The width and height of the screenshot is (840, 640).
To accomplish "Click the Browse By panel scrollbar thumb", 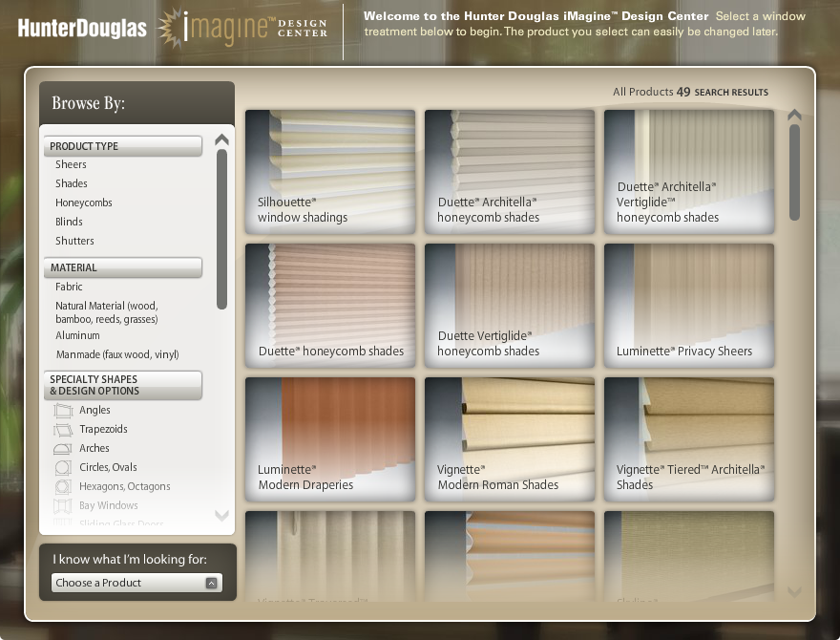I will pos(221,229).
